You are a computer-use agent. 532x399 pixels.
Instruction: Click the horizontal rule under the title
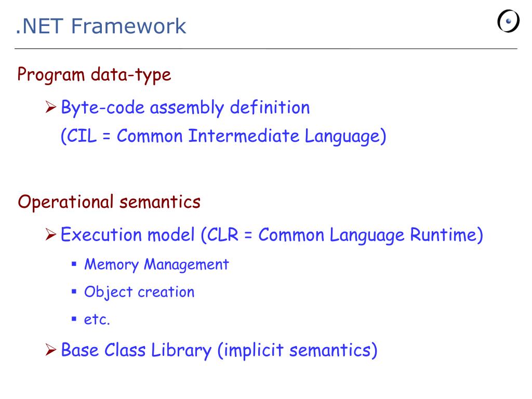point(265,49)
